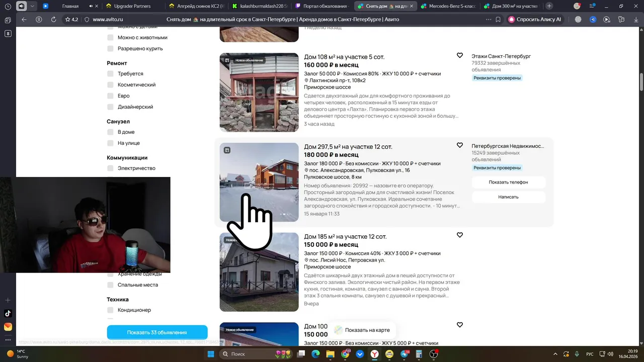
Task: Open the Upgrader Partners tab
Action: click(134, 6)
